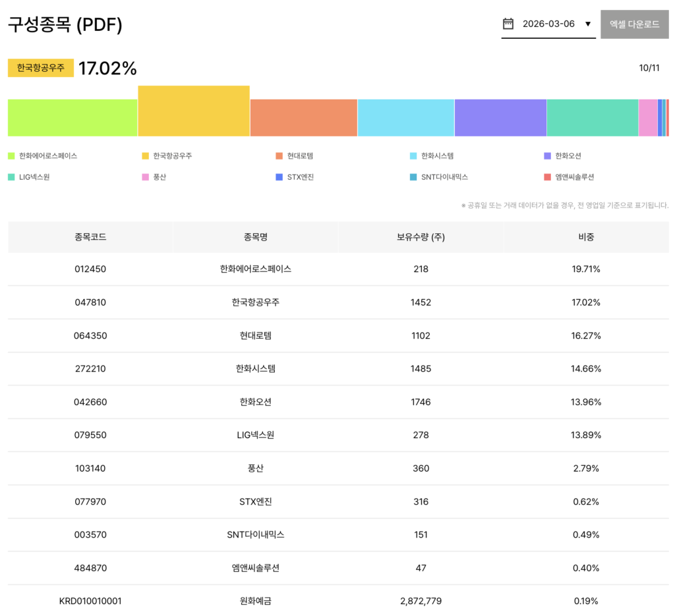Viewport: 675px width, 616px height.
Task: Click the 한화에어로스페이스 legend square icon
Action: [11, 156]
